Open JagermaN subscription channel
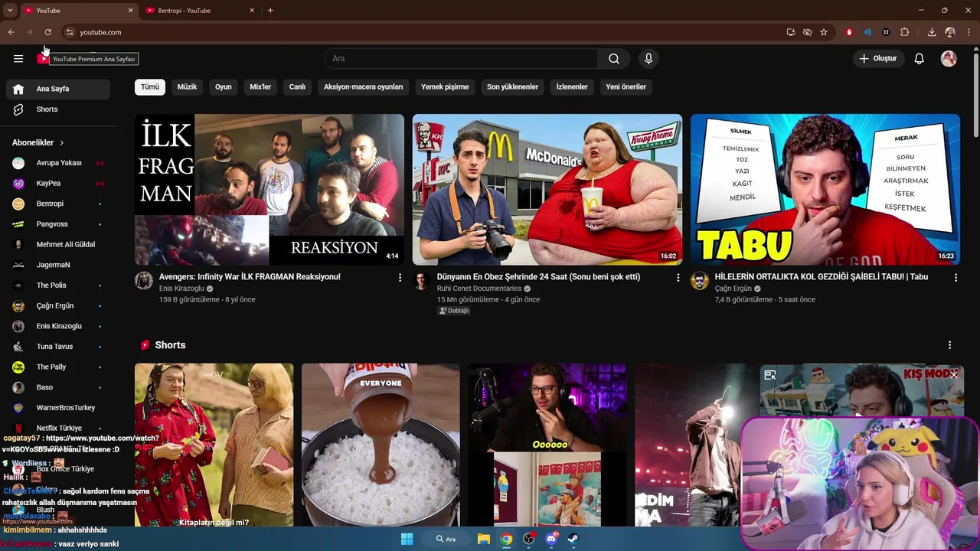The image size is (980, 551). pyautogui.click(x=58, y=265)
